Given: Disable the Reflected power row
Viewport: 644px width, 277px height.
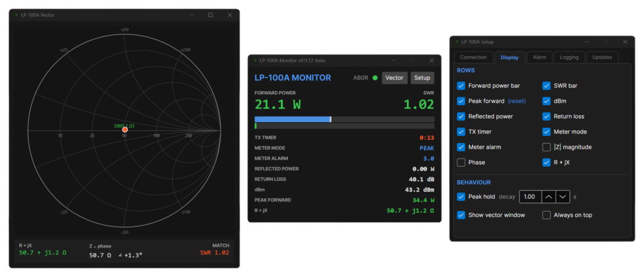Looking at the screenshot, I should tap(461, 116).
